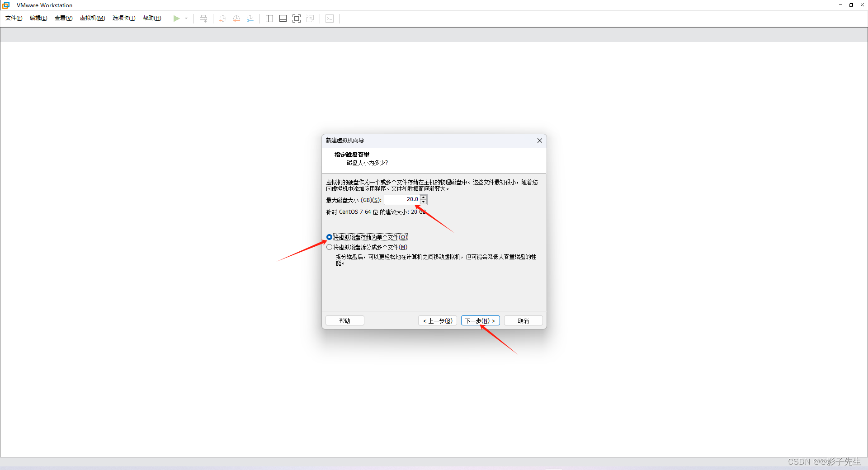The width and height of the screenshot is (868, 470).
Task: Minimize the VMware Workstation window
Action: [x=840, y=5]
